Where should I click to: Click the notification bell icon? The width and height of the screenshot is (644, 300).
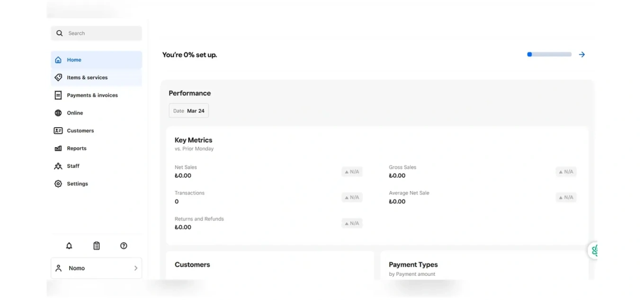tap(69, 246)
